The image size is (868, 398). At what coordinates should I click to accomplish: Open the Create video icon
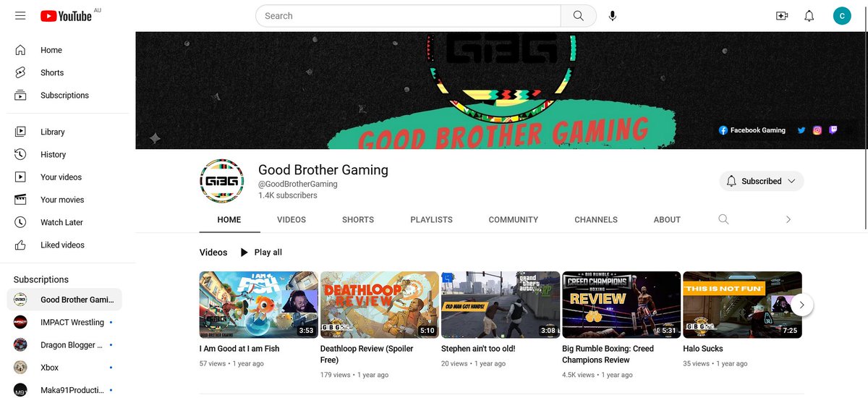click(x=781, y=16)
